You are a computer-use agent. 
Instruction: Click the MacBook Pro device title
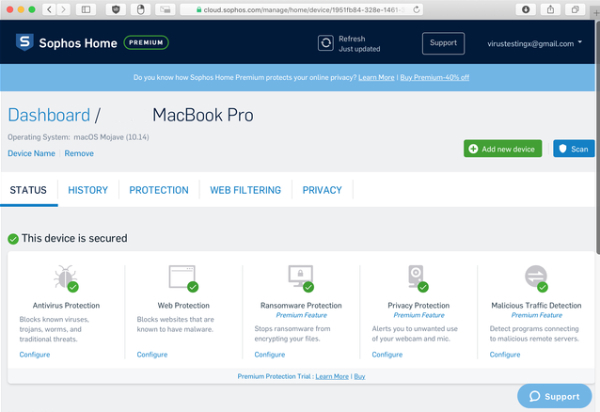[203, 115]
